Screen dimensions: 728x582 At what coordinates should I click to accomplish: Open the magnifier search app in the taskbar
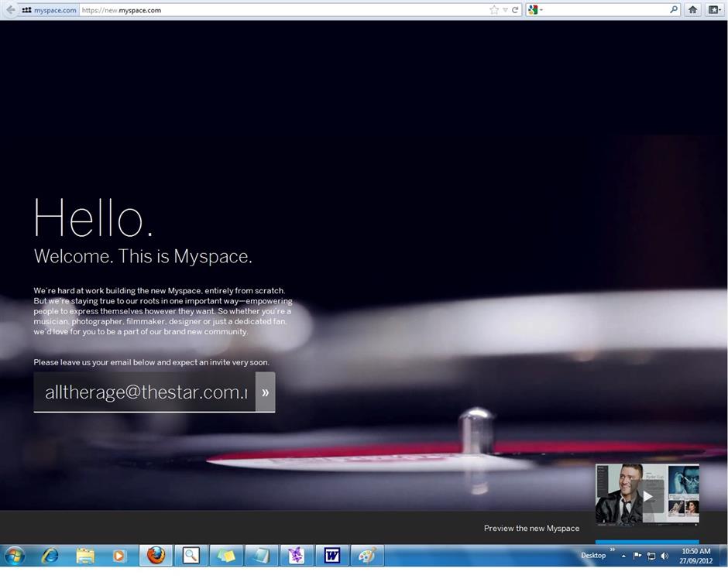click(x=191, y=556)
